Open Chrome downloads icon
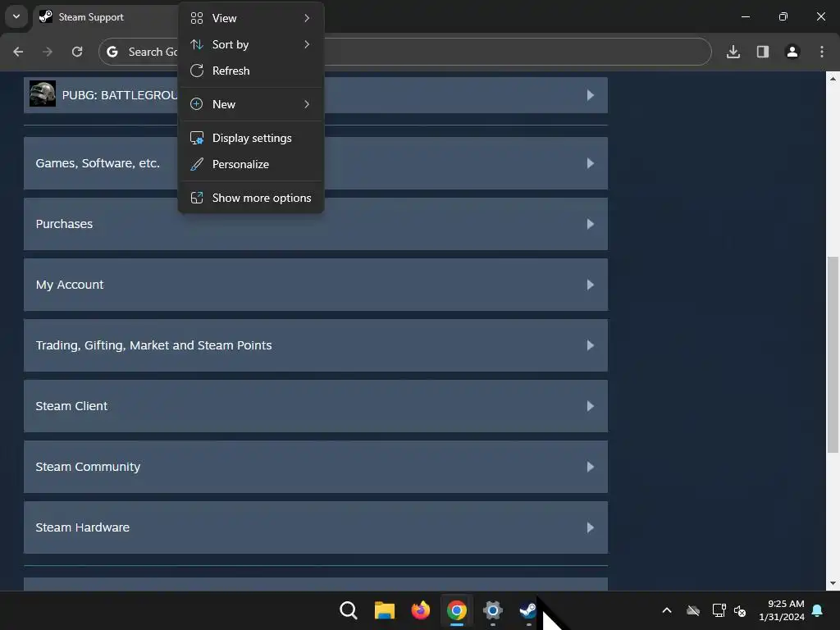840x630 pixels. click(x=733, y=52)
